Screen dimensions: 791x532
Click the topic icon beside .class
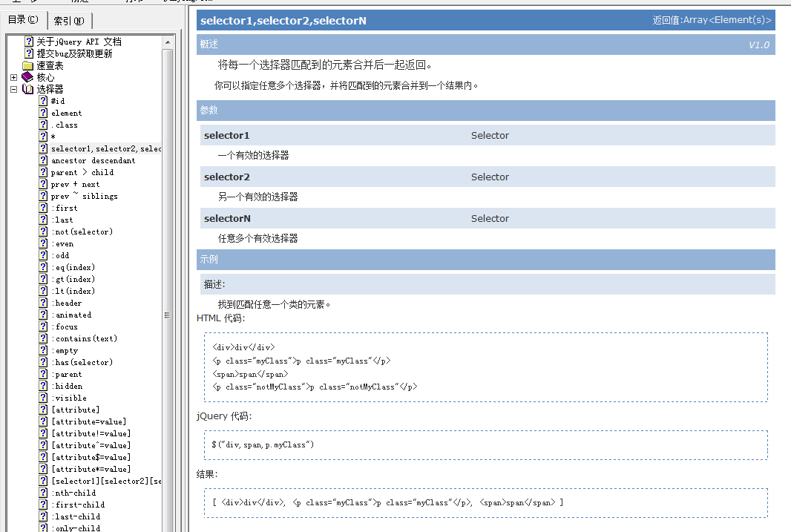coord(43,125)
